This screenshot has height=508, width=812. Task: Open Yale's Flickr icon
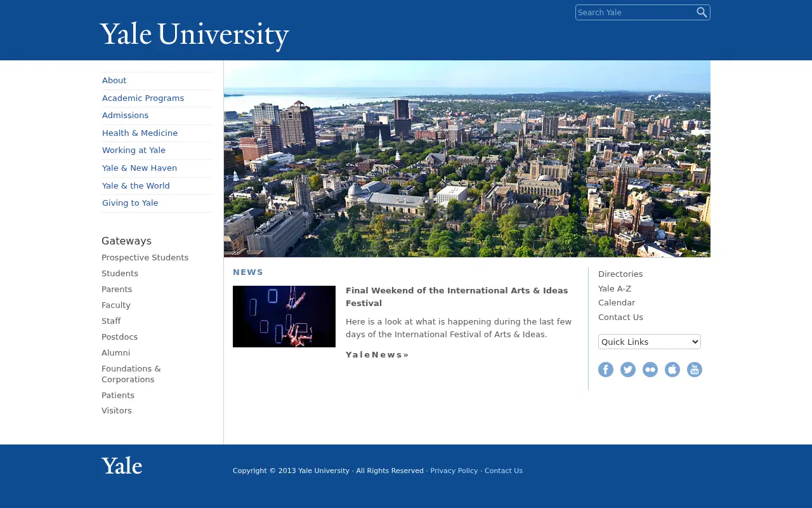pos(650,370)
